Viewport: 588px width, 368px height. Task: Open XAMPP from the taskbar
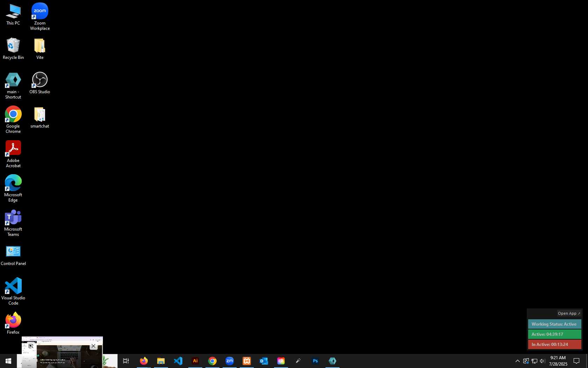click(x=247, y=361)
